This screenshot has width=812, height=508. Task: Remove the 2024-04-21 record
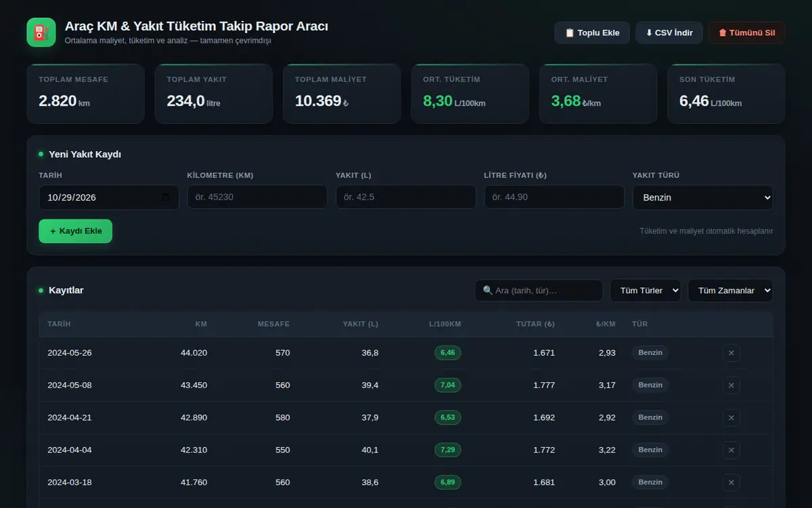pos(731,418)
